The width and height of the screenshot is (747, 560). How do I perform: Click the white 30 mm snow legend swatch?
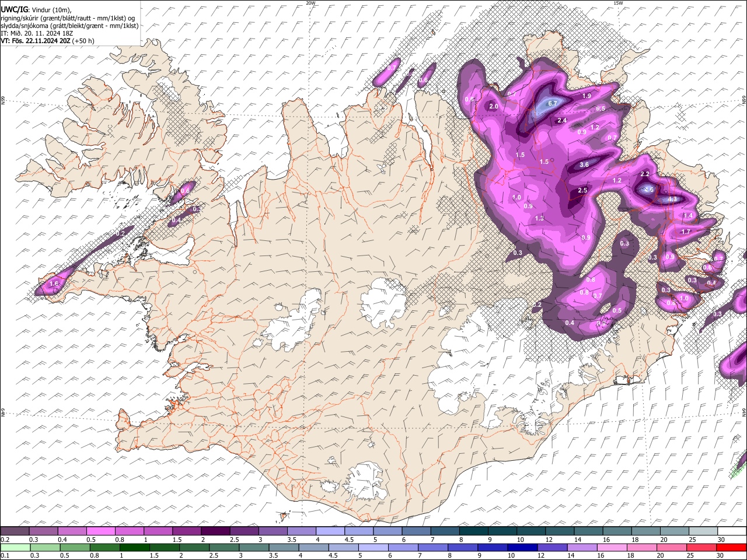tap(732, 531)
